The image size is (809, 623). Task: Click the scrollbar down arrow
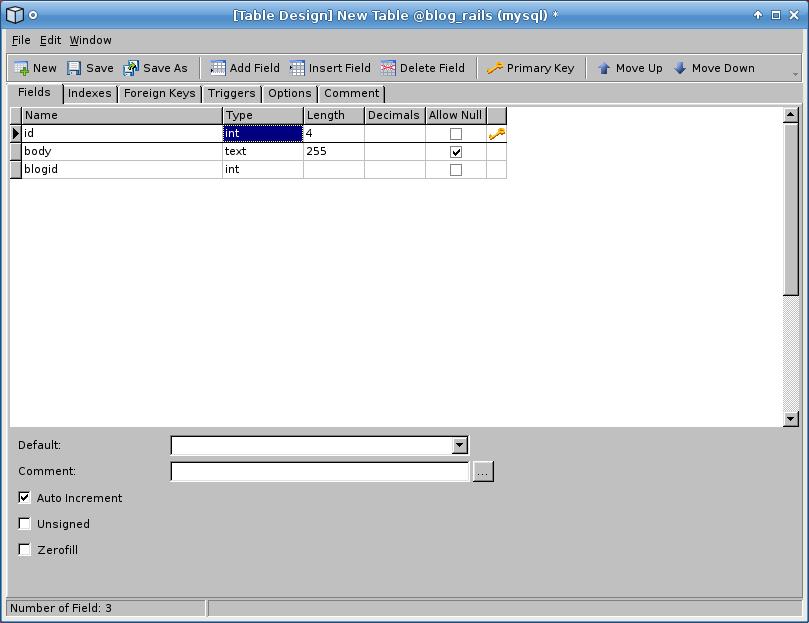pos(790,419)
